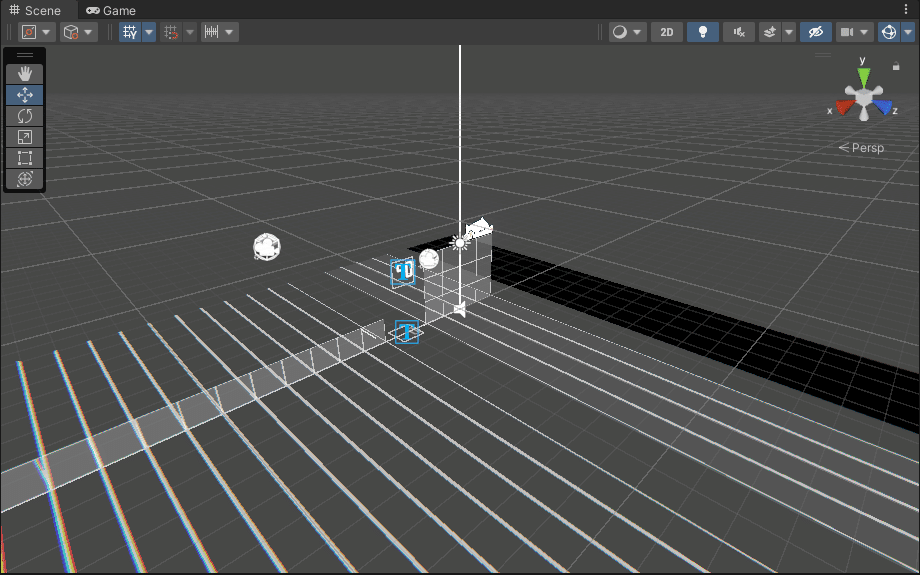Select the far left sphere gizmo
The height and width of the screenshot is (575, 920).
(x=267, y=246)
